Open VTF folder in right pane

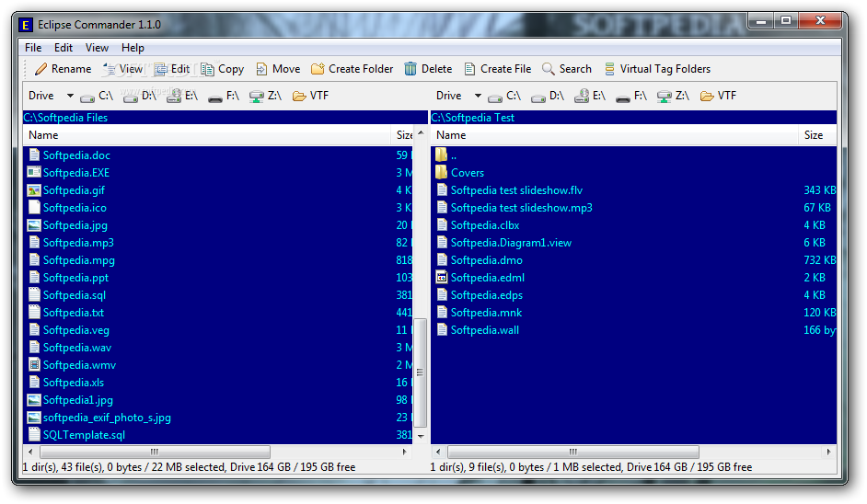point(718,97)
